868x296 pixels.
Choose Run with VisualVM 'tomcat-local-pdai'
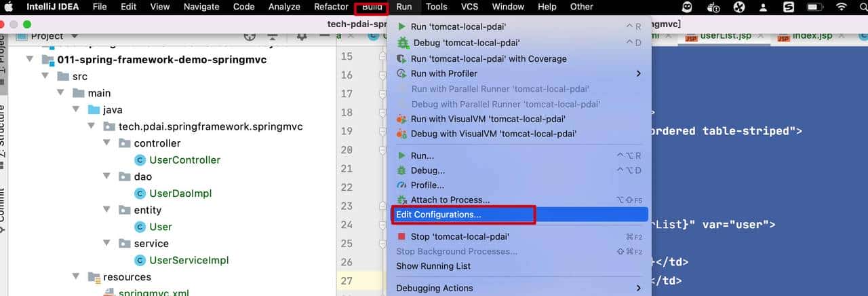pos(519,119)
